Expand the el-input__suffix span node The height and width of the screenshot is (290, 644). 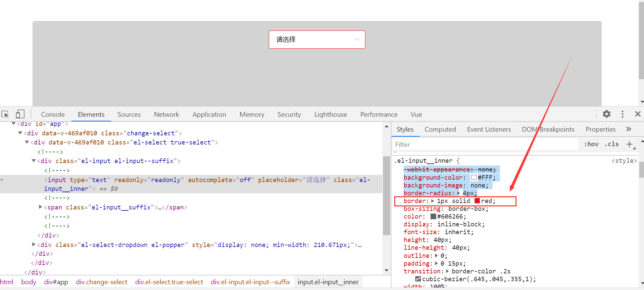40,207
